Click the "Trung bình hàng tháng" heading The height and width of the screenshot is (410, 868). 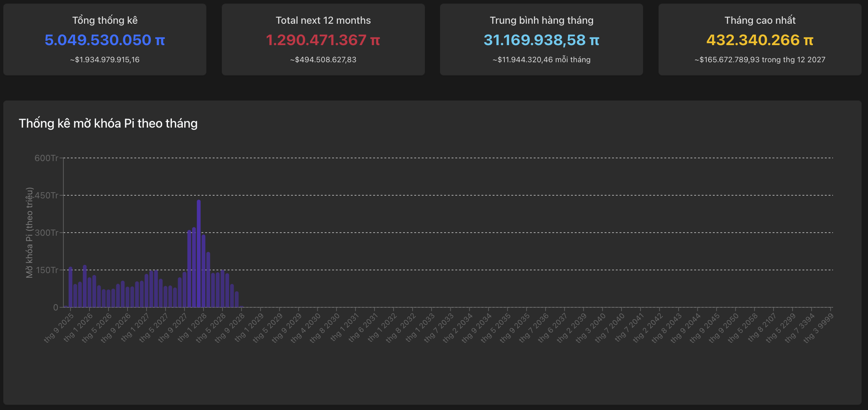541,20
